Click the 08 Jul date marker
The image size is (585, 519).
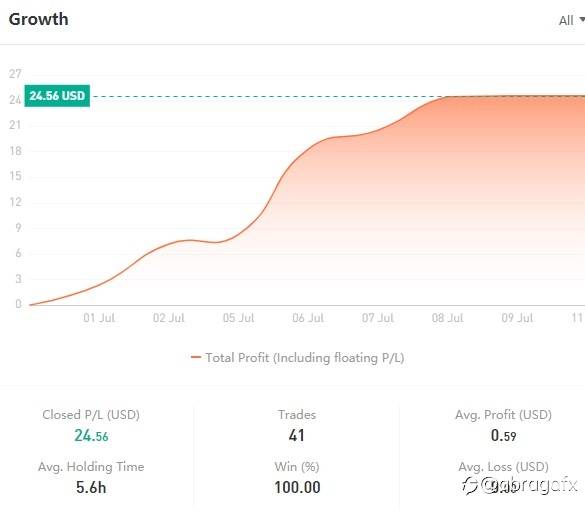pyautogui.click(x=448, y=318)
